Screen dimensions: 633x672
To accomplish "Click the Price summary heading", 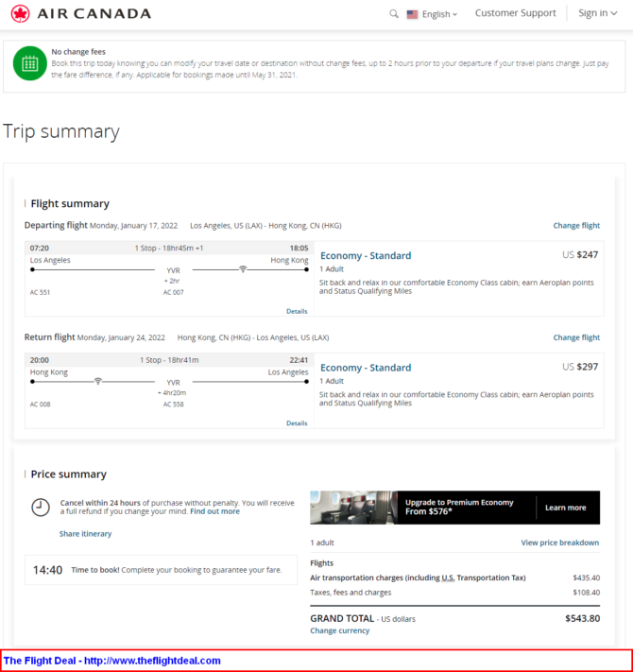I will [69, 474].
